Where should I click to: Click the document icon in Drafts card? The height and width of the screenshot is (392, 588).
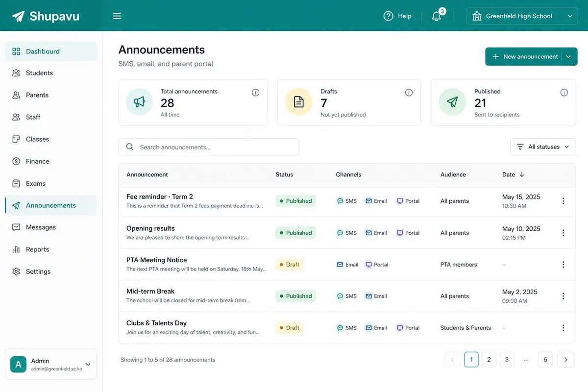pos(298,102)
